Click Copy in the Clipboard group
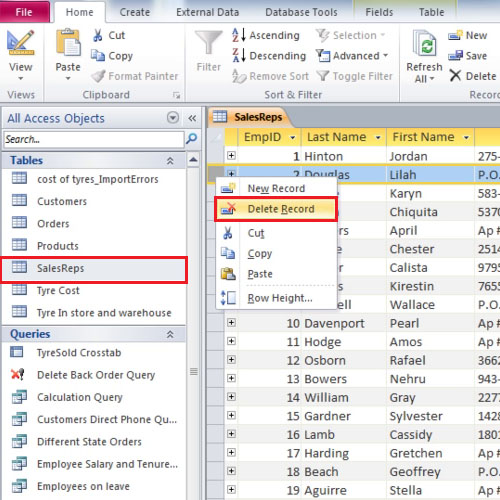Image resolution: width=500 pixels, height=500 pixels. 112,56
